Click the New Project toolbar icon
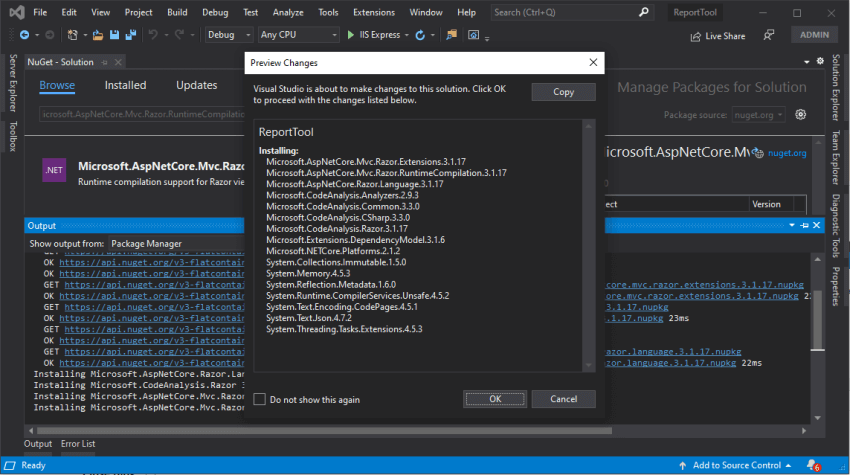This screenshot has height=475, width=850. 72,35
